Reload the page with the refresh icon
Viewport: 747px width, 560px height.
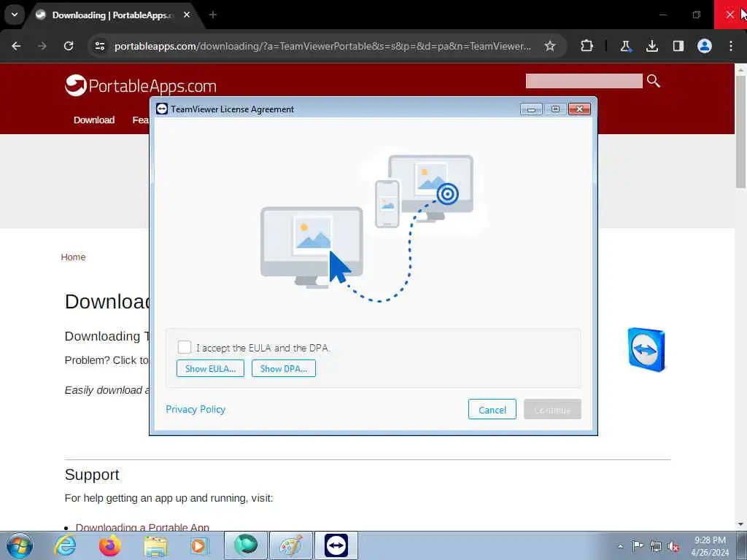[69, 46]
